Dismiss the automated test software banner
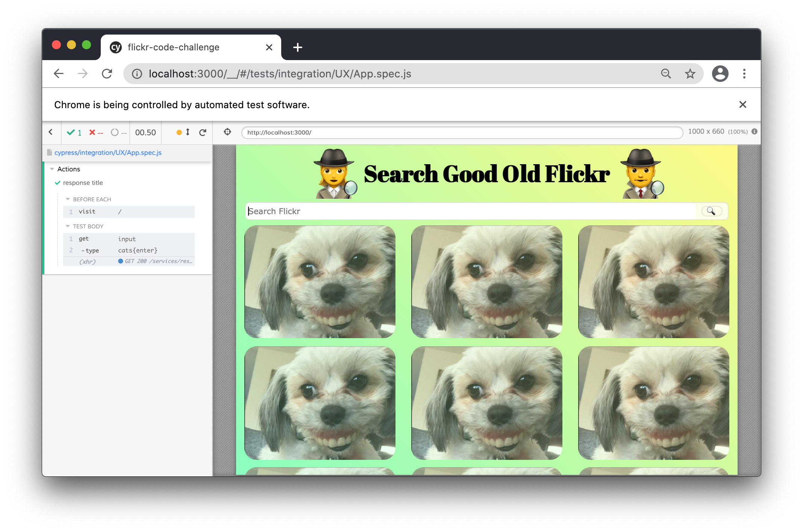This screenshot has width=803, height=532. (x=742, y=104)
